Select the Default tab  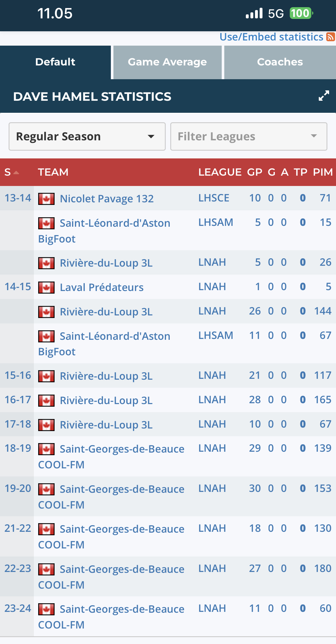55,62
